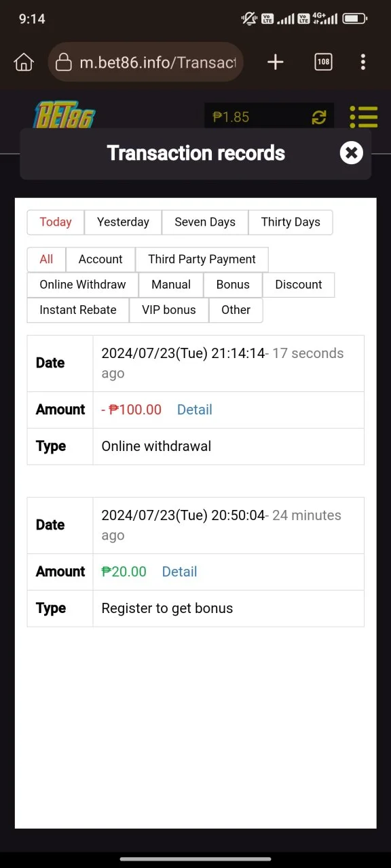Tap the browser home icon
Viewport: 391px width, 868px height.
pyautogui.click(x=24, y=62)
